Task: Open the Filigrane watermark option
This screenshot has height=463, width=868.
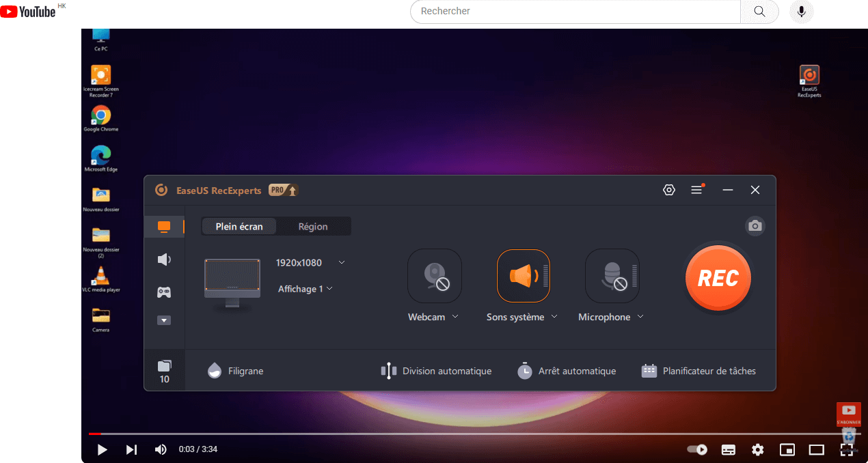Action: point(235,371)
